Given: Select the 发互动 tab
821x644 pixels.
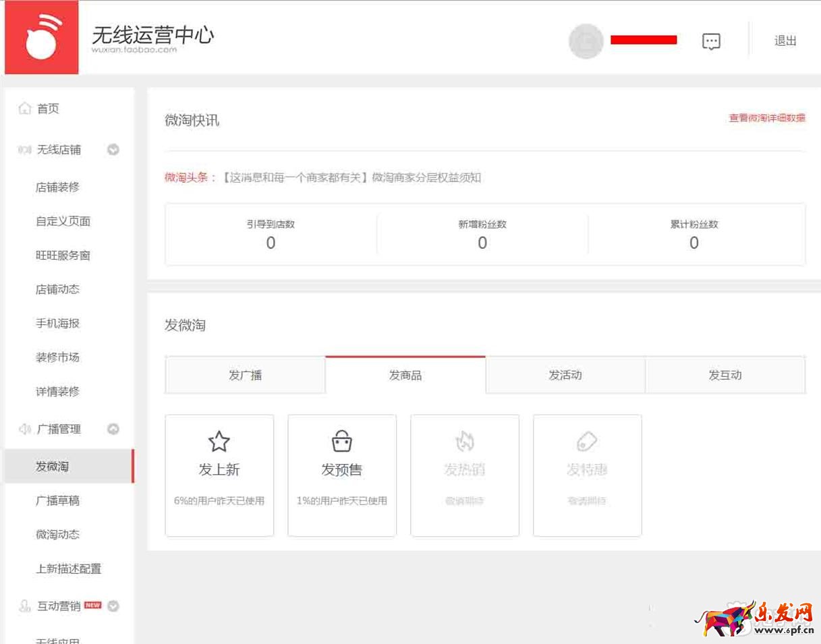Looking at the screenshot, I should (x=725, y=376).
